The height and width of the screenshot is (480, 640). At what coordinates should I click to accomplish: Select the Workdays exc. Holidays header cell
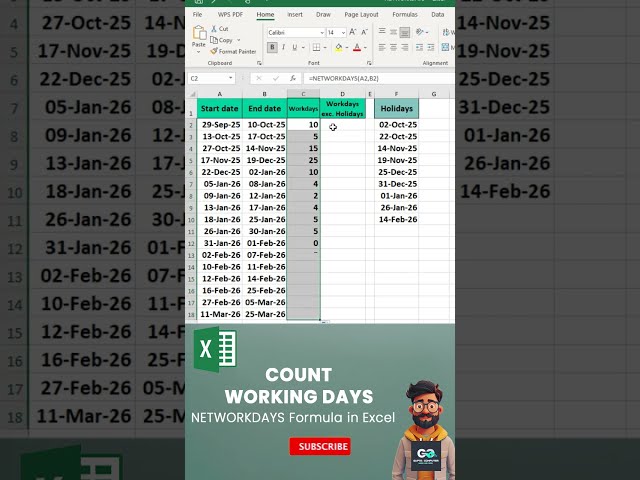(x=342, y=109)
